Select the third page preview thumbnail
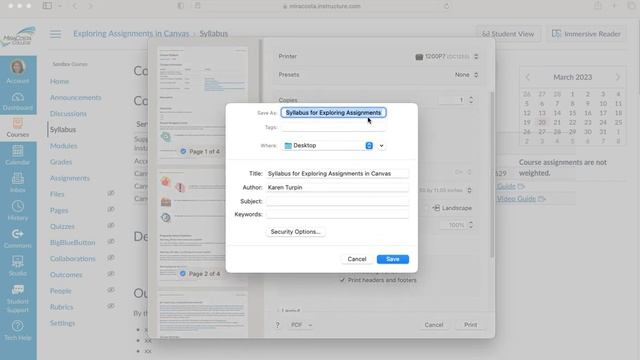 coord(203,315)
